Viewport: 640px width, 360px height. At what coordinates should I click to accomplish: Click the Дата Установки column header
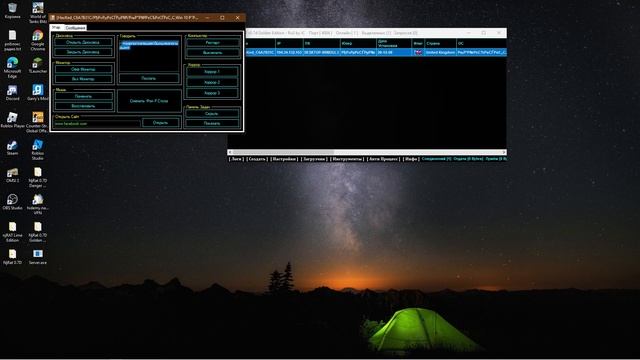coord(393,43)
